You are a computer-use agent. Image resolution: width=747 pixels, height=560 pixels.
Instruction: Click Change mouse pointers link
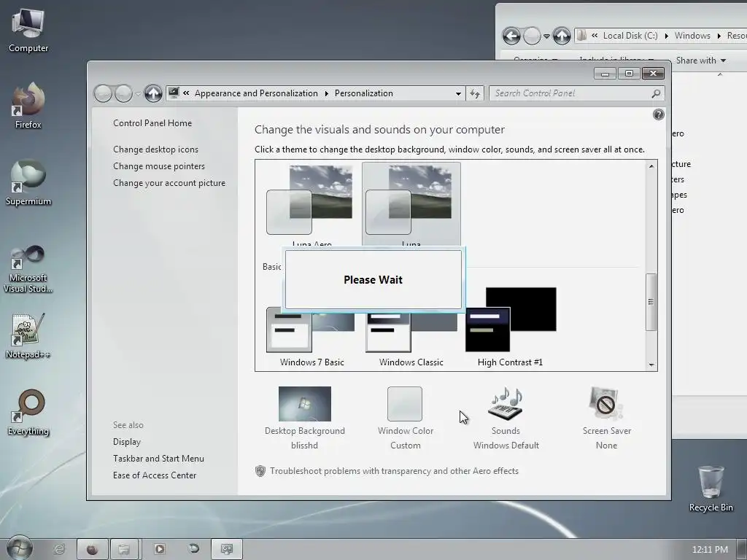point(159,166)
